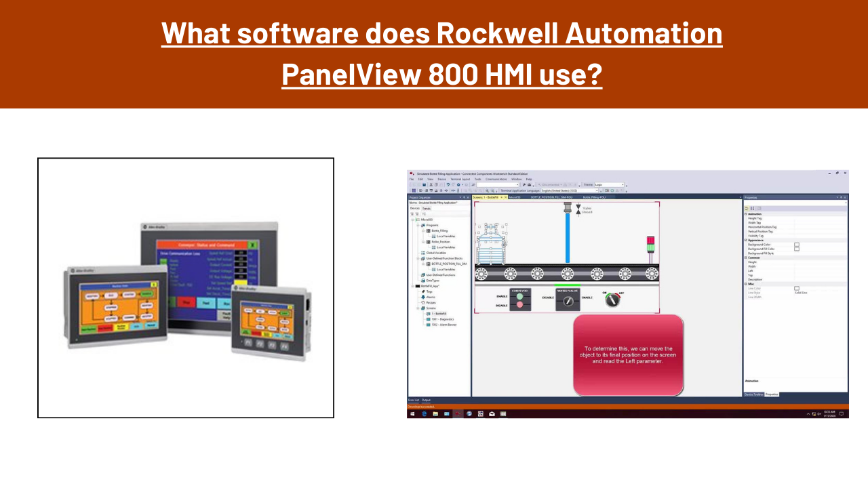This screenshot has width=868, height=488.
Task: Click the Windows Start button
Action: (x=412, y=413)
